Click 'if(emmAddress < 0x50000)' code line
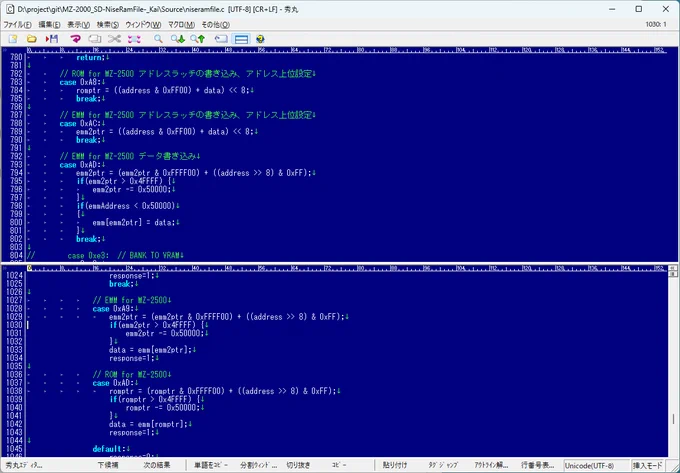This screenshot has height=473, width=680. pos(128,206)
